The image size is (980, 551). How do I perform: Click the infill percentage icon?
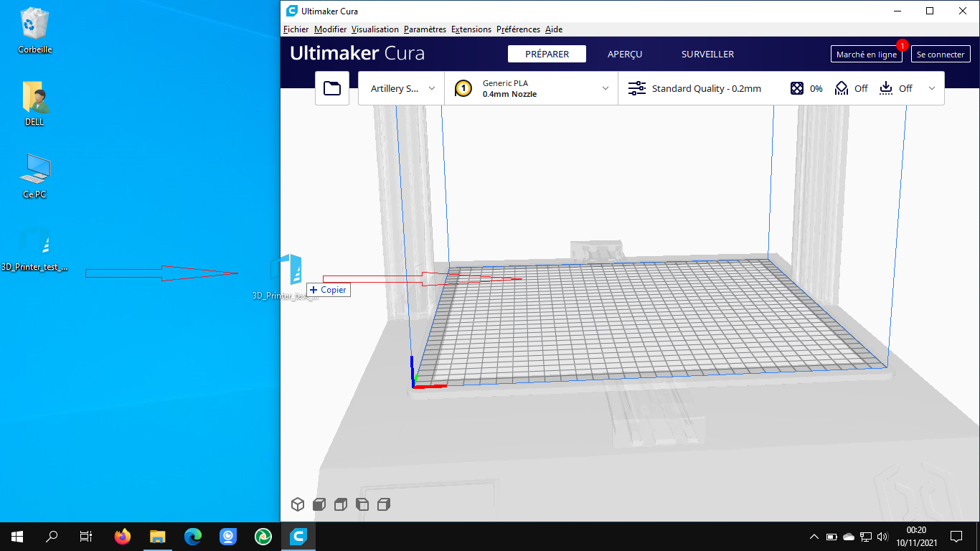797,88
